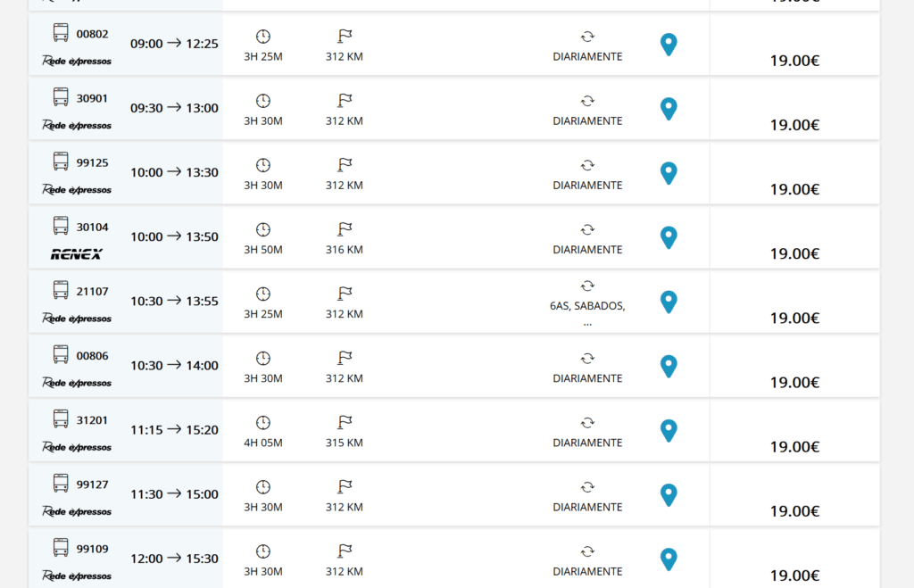Click the distance flag icon for trip 00806
Image resolution: width=914 pixels, height=588 pixels.
point(345,358)
